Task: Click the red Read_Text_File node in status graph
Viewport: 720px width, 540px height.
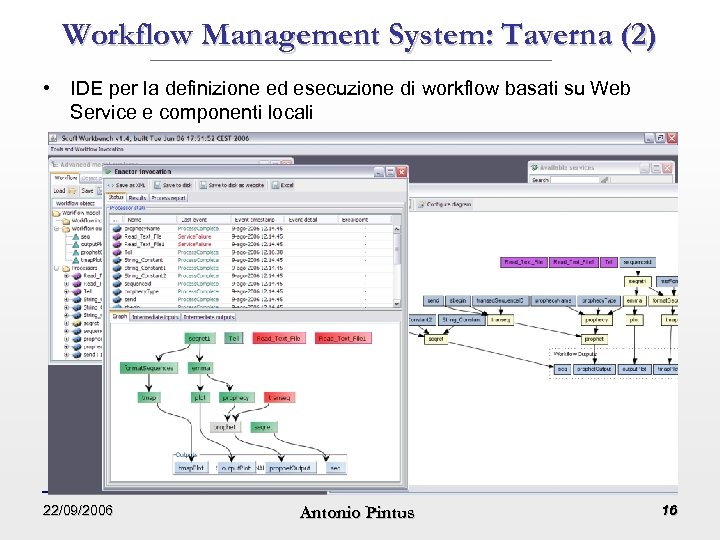Action: point(278,338)
